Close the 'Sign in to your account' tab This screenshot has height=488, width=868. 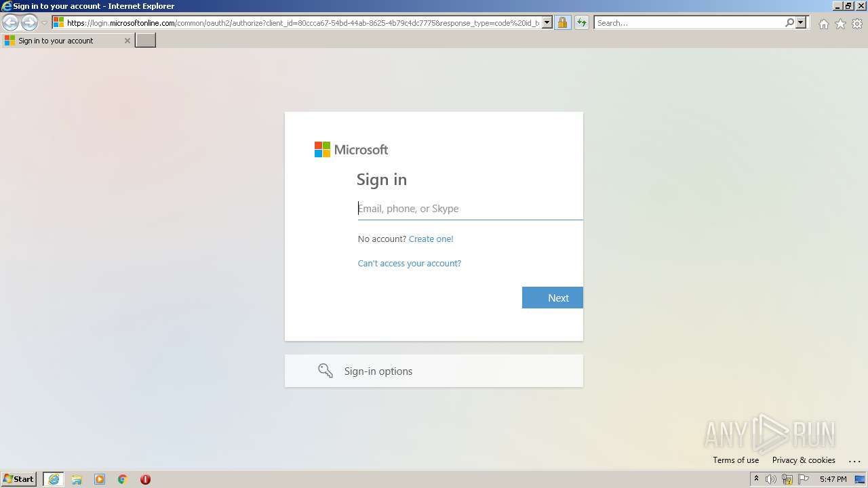click(x=127, y=41)
